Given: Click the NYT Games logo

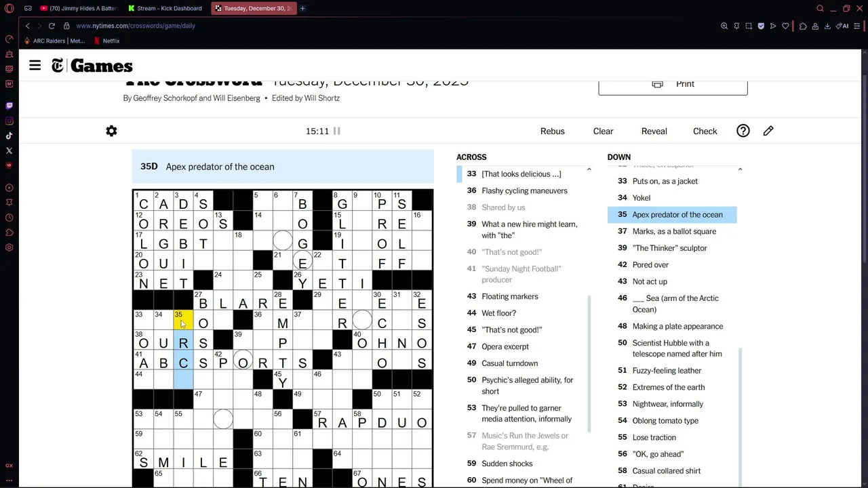Looking at the screenshot, I should click(92, 66).
